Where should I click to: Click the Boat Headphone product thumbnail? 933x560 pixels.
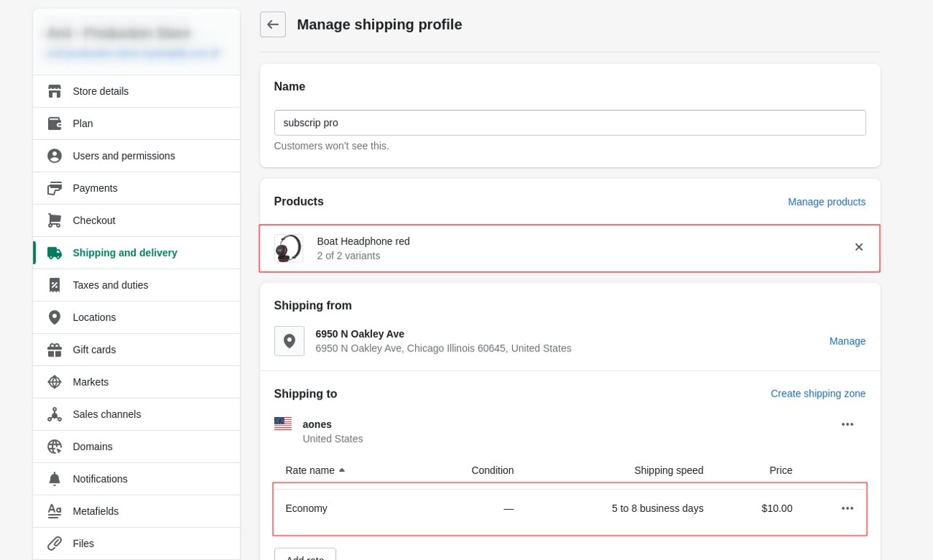(x=289, y=248)
